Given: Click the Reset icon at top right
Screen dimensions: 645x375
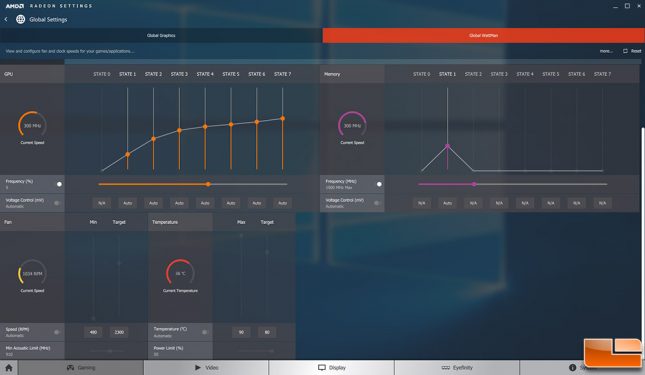Looking at the screenshot, I should pos(625,51).
